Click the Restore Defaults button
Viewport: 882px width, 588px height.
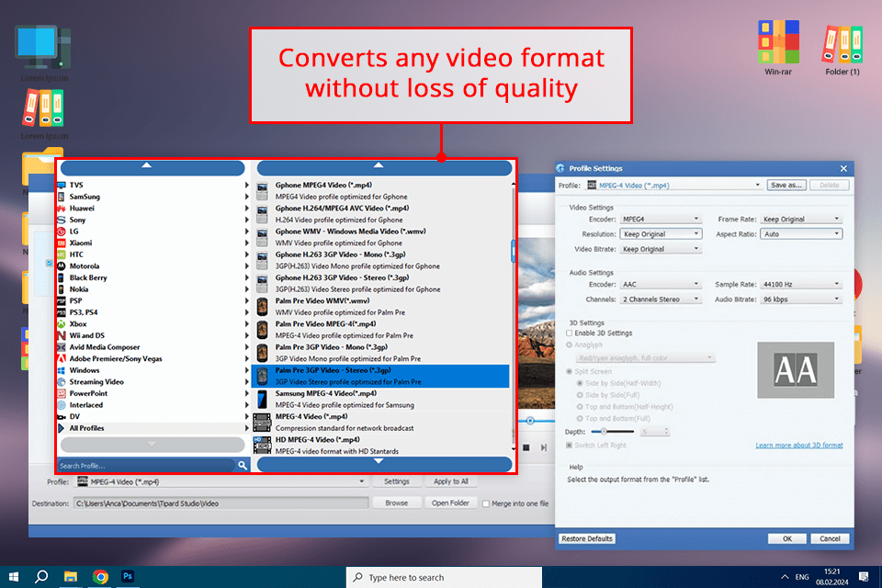coord(587,538)
